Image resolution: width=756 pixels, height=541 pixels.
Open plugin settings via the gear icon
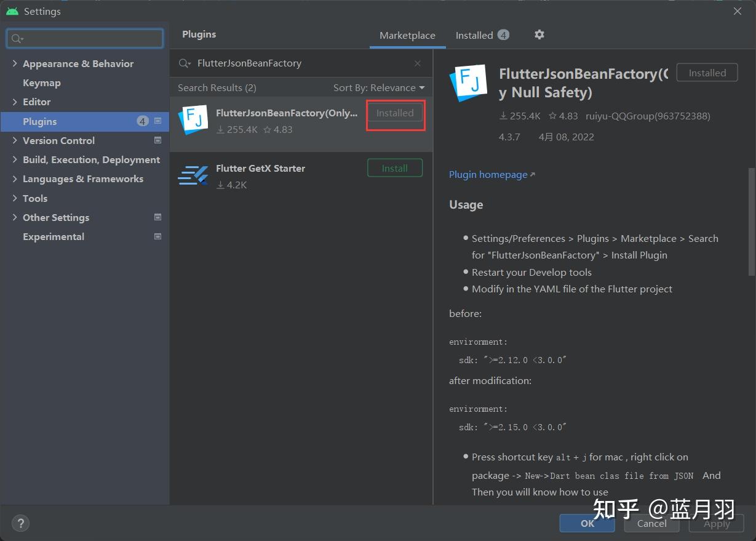coord(539,34)
